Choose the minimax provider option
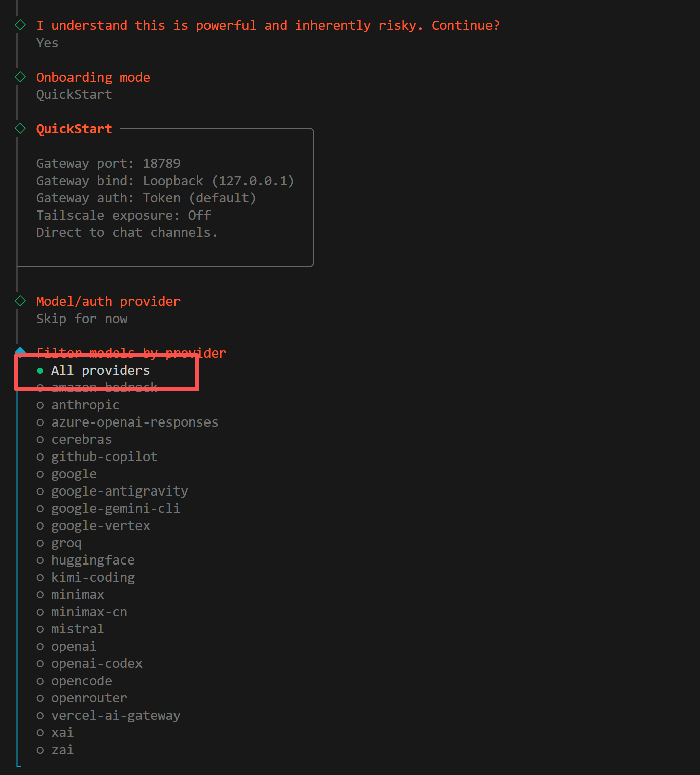The height and width of the screenshot is (775, 700). point(71,595)
